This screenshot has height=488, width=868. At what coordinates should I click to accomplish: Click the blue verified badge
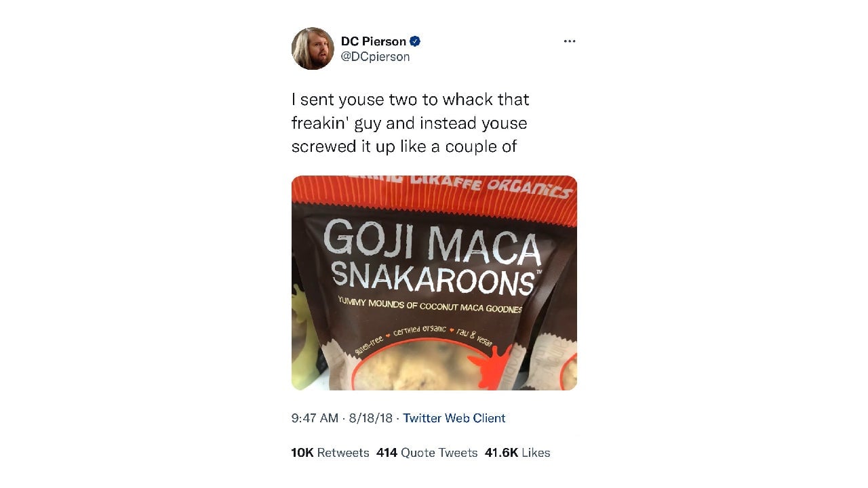pos(415,41)
